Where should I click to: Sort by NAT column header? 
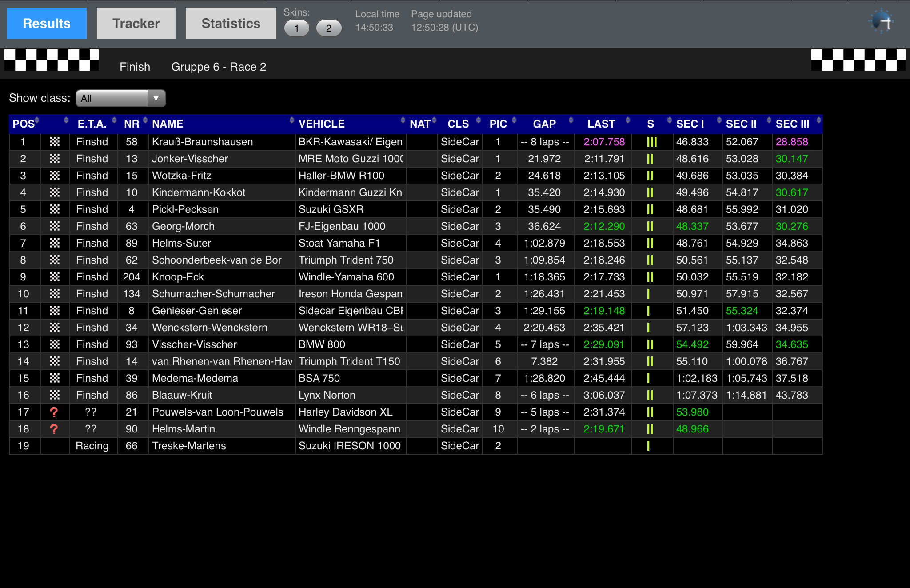(x=422, y=124)
